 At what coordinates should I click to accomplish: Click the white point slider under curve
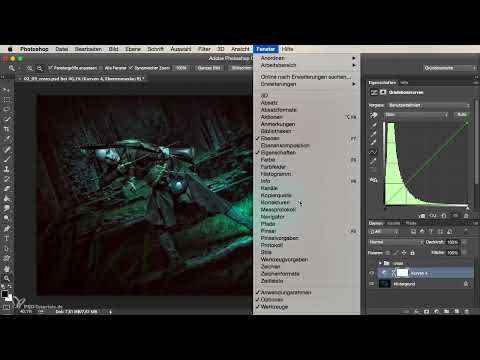(x=467, y=208)
